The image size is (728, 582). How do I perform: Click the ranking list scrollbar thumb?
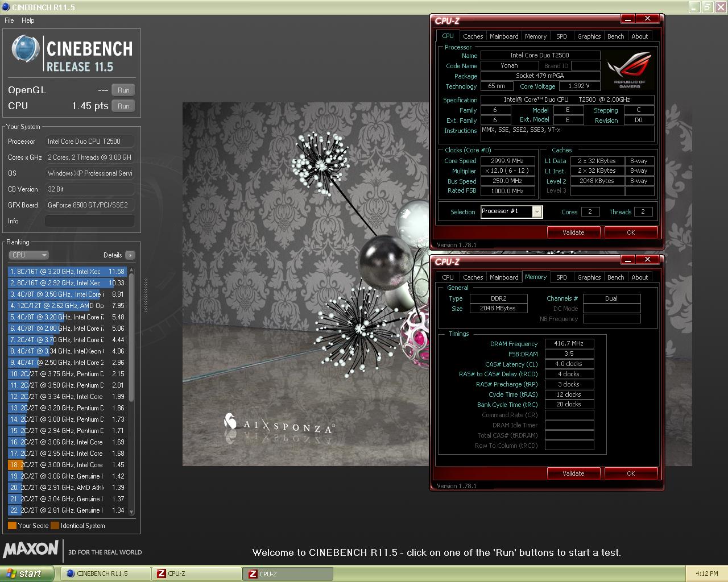pyautogui.click(x=132, y=338)
